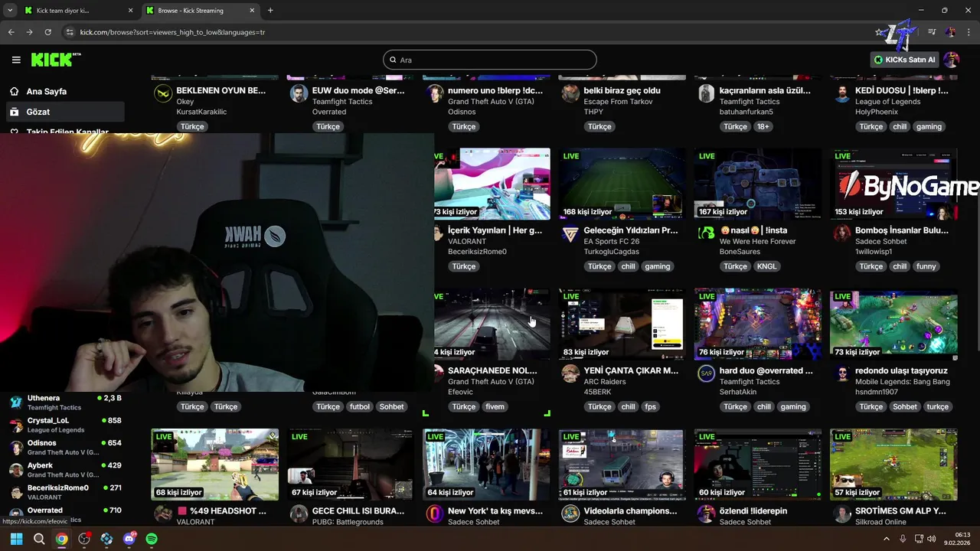Open Geleceğin Yıldızları stream title

pos(631,230)
